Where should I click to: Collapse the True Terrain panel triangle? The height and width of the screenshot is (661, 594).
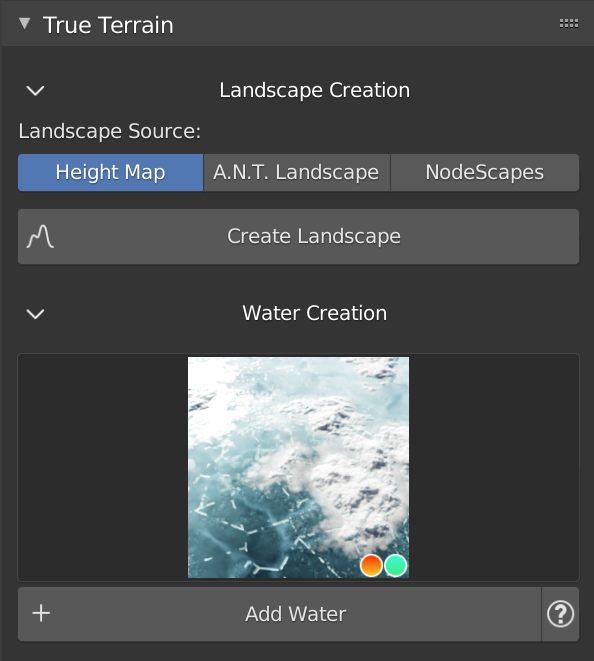[x=25, y=24]
